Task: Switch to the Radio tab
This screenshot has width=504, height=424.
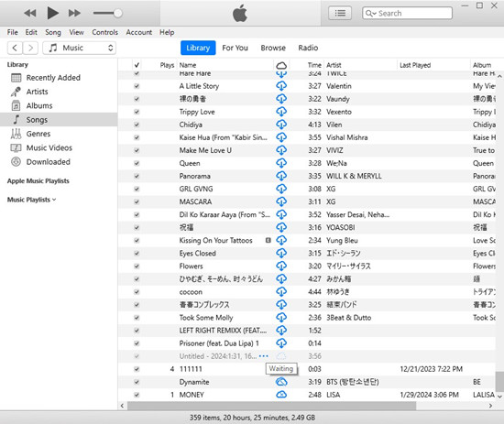Action: [x=308, y=48]
